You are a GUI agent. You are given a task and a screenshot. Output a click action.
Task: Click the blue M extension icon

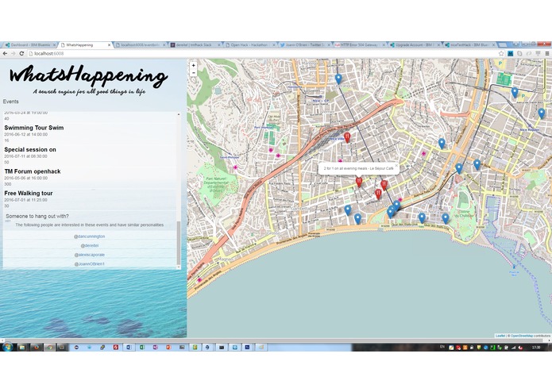pos(511,53)
